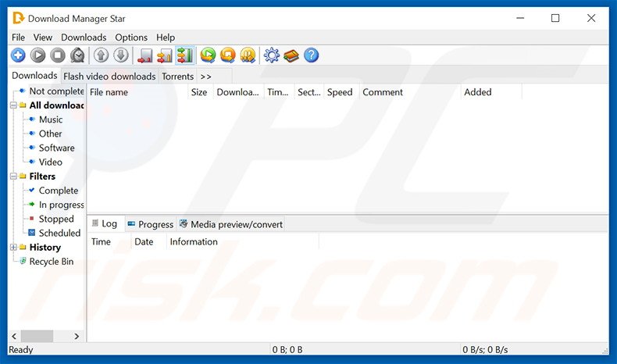
Task: Click the orange Stop all downloads icon
Action: click(x=228, y=55)
